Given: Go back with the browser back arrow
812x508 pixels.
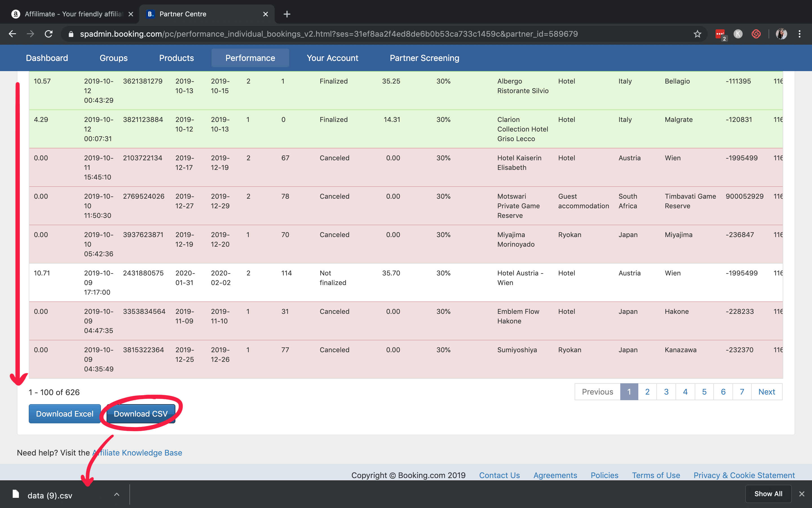Looking at the screenshot, I should click(x=12, y=34).
